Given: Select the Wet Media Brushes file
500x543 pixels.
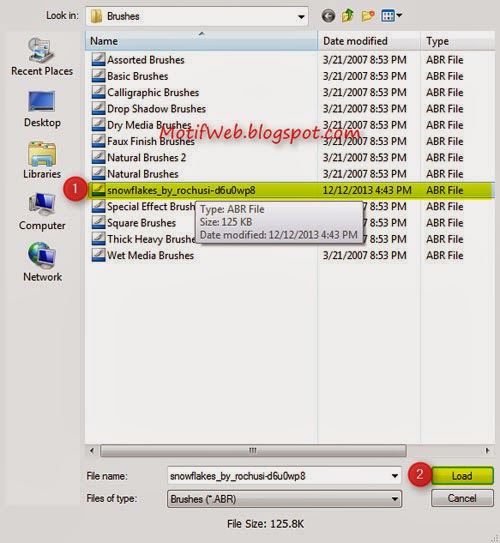Looking at the screenshot, I should (x=150, y=255).
